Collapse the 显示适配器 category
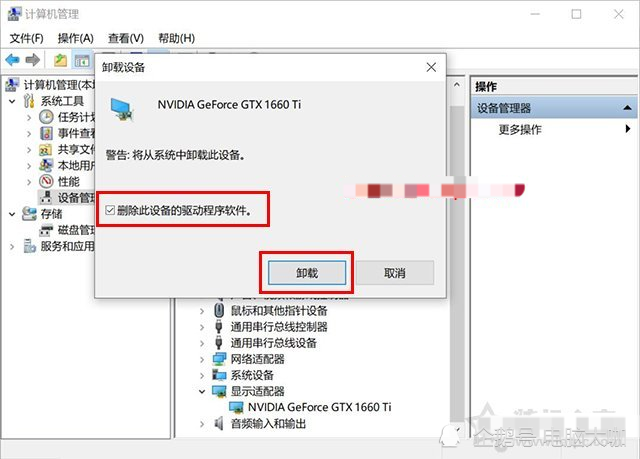 pyautogui.click(x=202, y=392)
